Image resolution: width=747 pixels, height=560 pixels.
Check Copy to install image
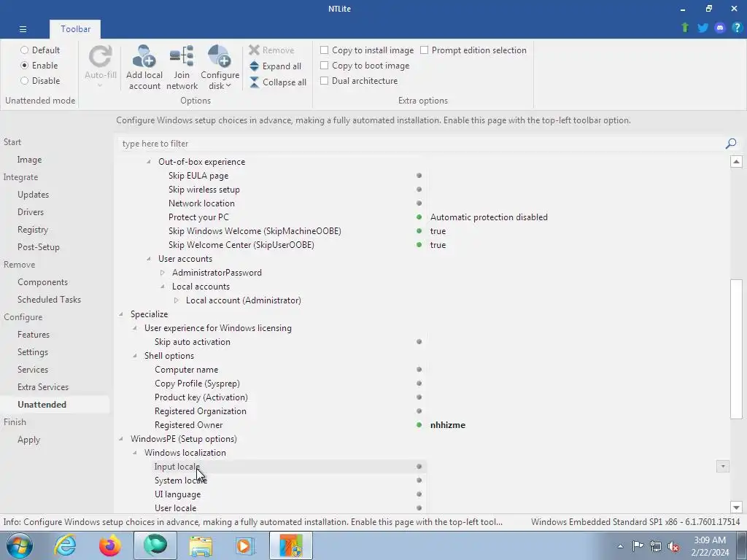pyautogui.click(x=367, y=50)
